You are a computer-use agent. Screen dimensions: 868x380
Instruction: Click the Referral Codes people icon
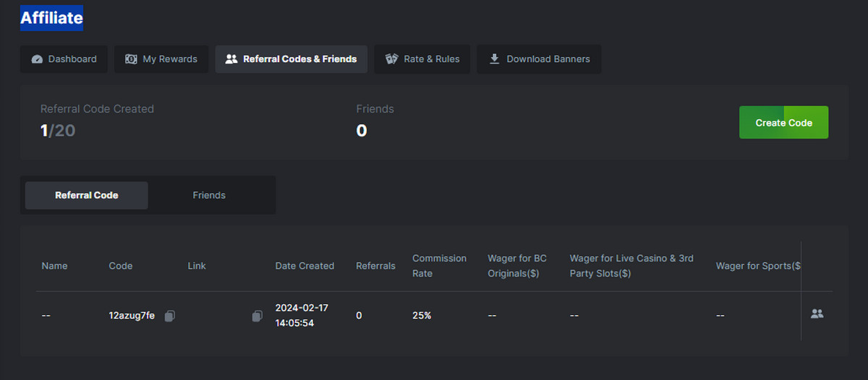pos(231,59)
